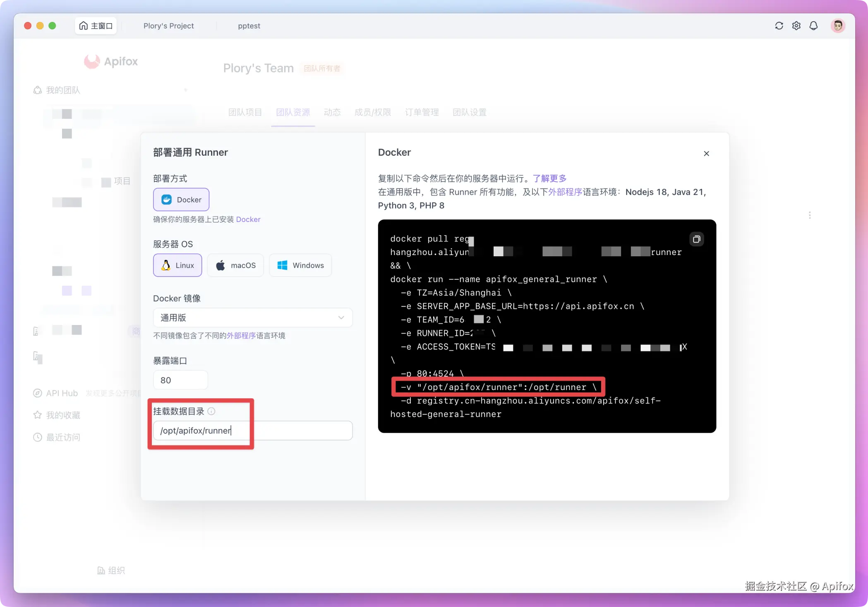Click the 暴露端口 input showing 80
The height and width of the screenshot is (607, 868).
click(x=180, y=380)
